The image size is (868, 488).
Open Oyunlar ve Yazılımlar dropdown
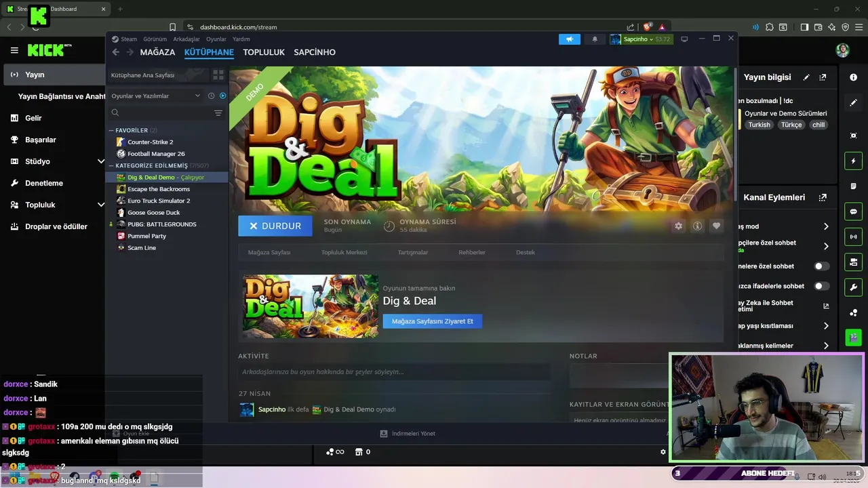click(156, 96)
